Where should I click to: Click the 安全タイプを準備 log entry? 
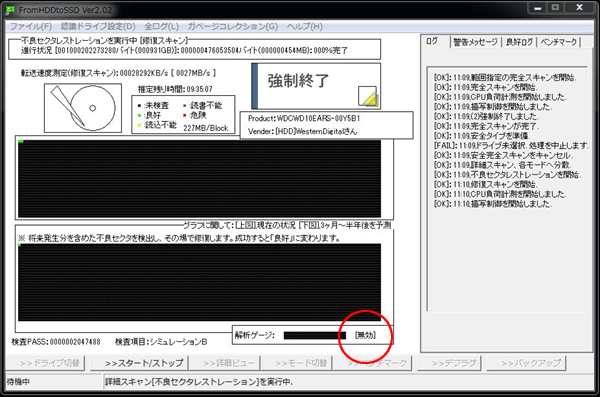tap(481, 136)
